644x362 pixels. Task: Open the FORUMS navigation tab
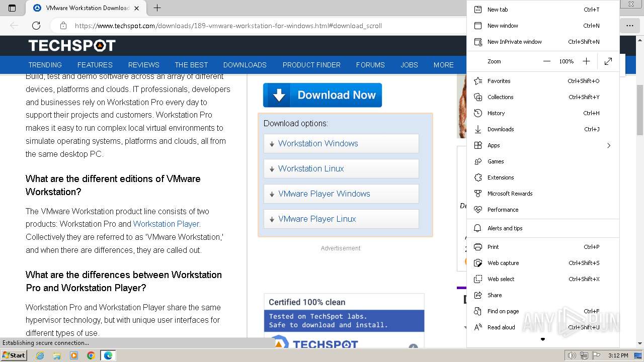pos(370,65)
